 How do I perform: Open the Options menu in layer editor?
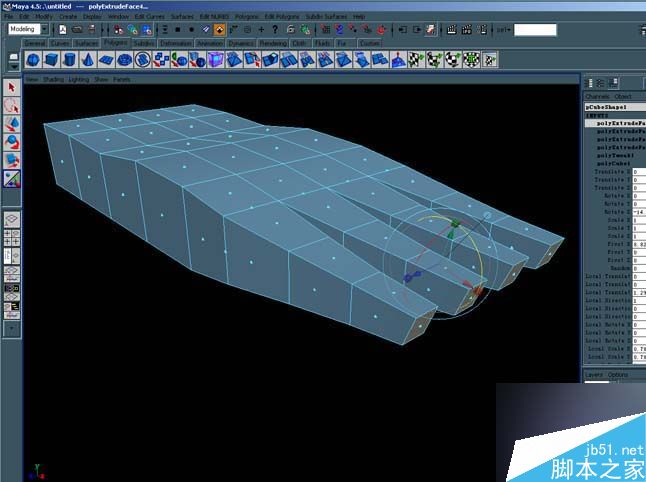click(618, 375)
